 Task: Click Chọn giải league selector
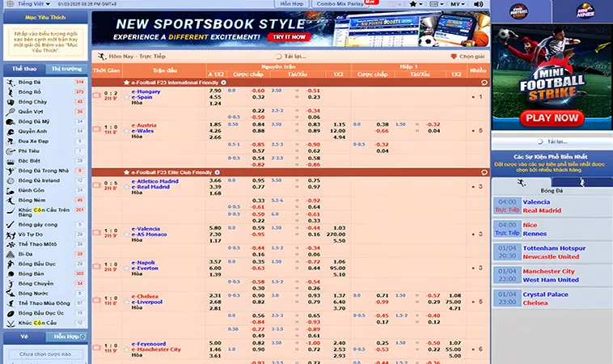click(469, 57)
